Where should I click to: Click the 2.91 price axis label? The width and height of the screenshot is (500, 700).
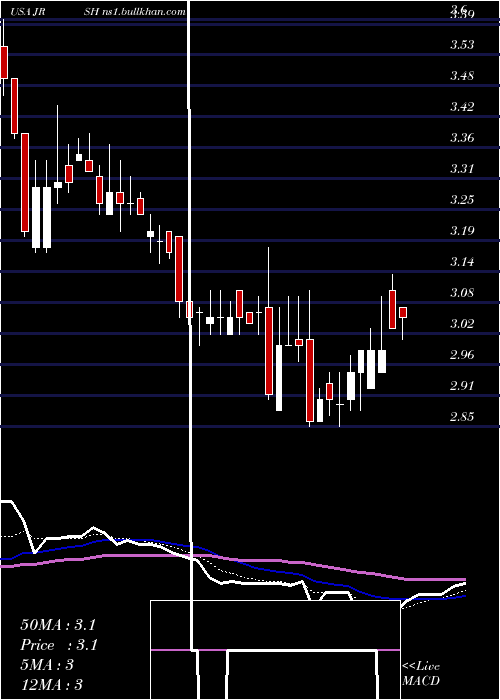click(462, 386)
